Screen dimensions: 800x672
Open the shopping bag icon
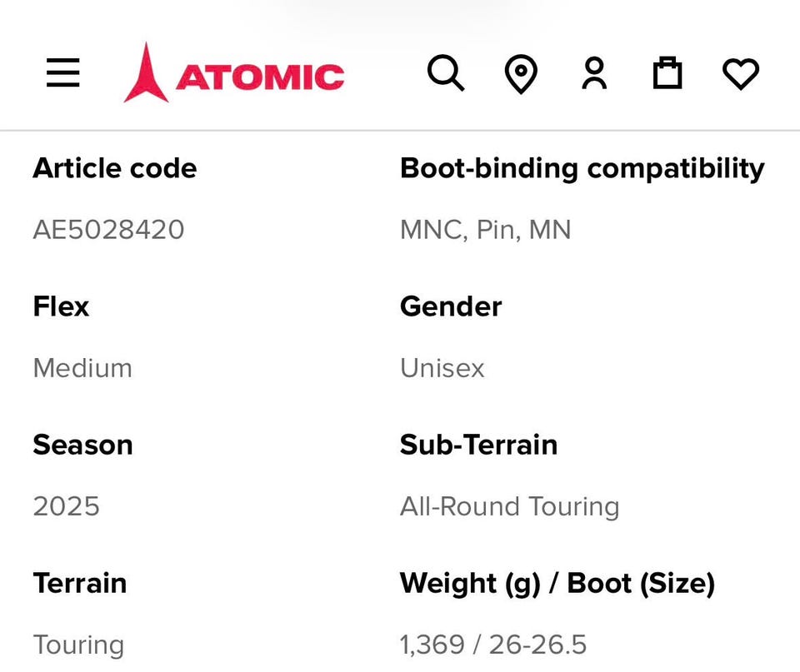pyautogui.click(x=667, y=74)
